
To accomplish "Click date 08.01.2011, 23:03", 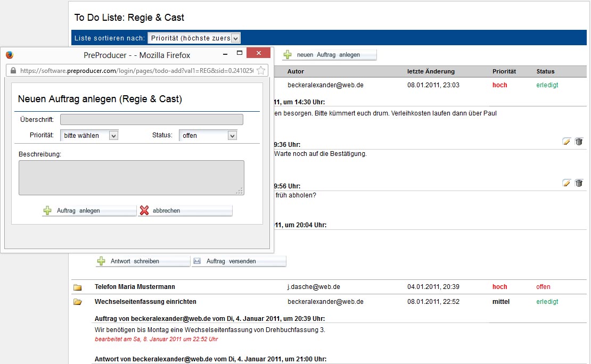I will 433,85.
